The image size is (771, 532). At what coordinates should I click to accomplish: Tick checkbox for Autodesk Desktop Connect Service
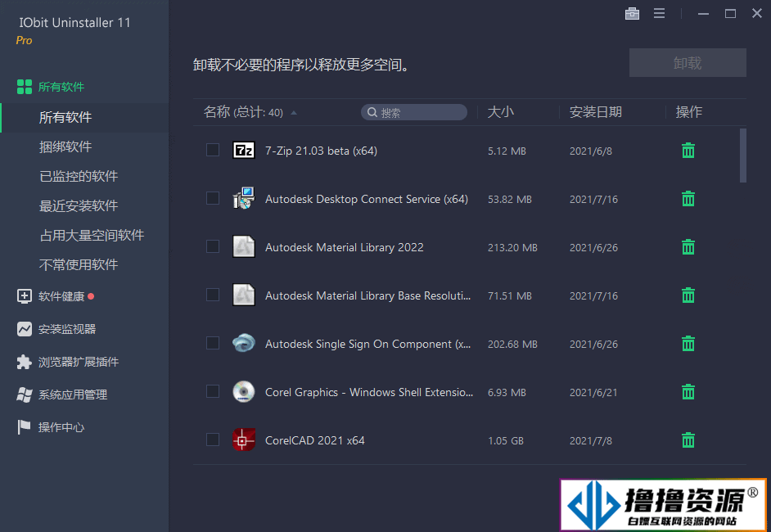pos(213,198)
